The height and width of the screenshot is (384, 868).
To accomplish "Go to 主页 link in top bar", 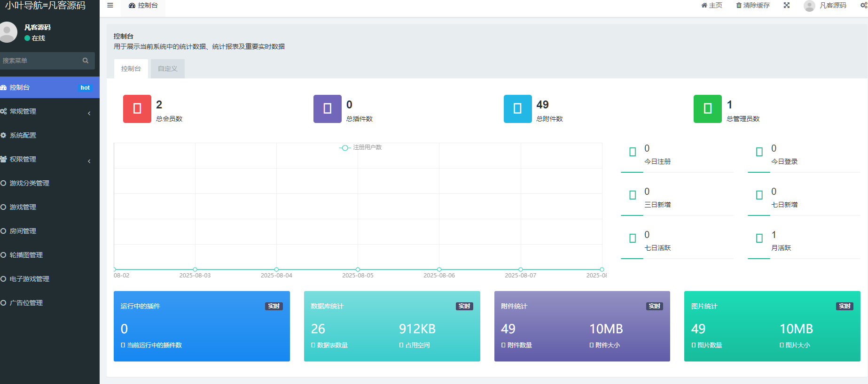I will 712,6.
